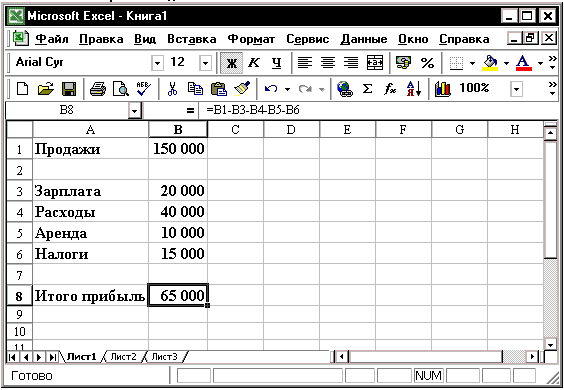Open the zoom 100% dropdown
The width and height of the screenshot is (564, 390).
tap(517, 89)
